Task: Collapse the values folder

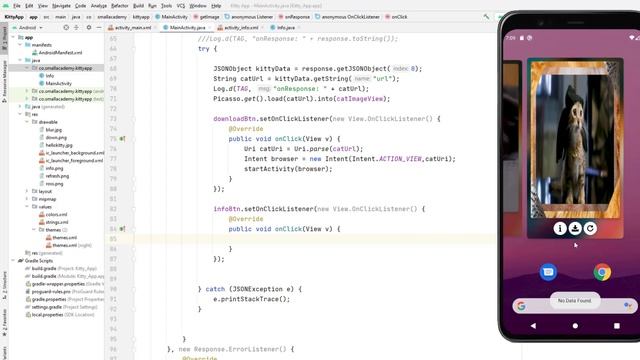Action: tap(27, 207)
